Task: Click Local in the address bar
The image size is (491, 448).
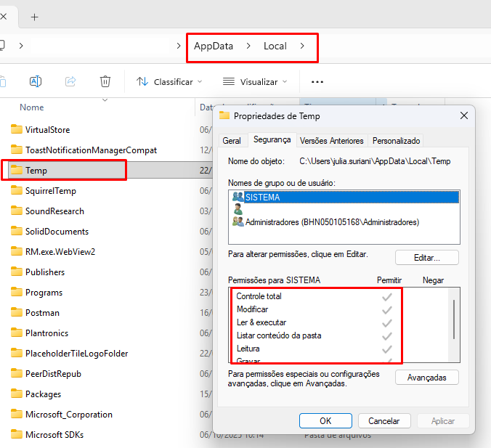Action: coord(275,46)
